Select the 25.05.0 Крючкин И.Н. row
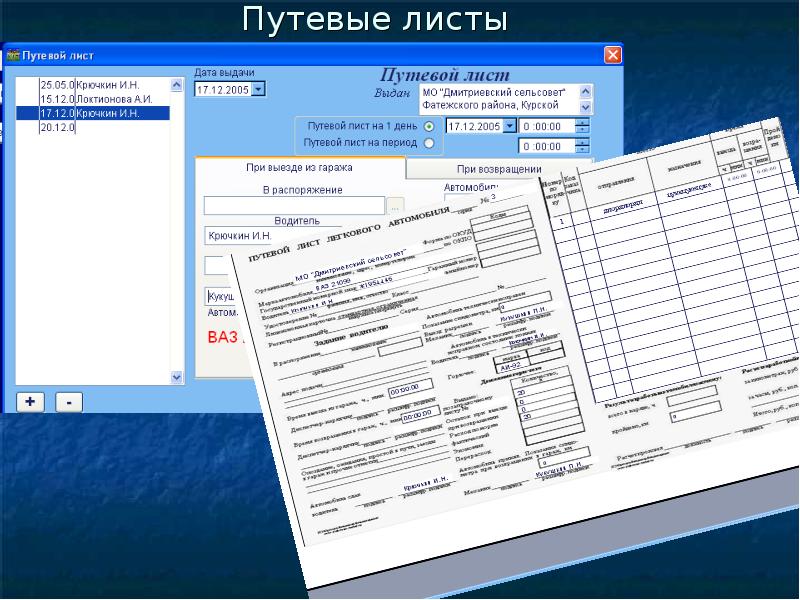Viewport: 800px width, 600px height. point(92,85)
